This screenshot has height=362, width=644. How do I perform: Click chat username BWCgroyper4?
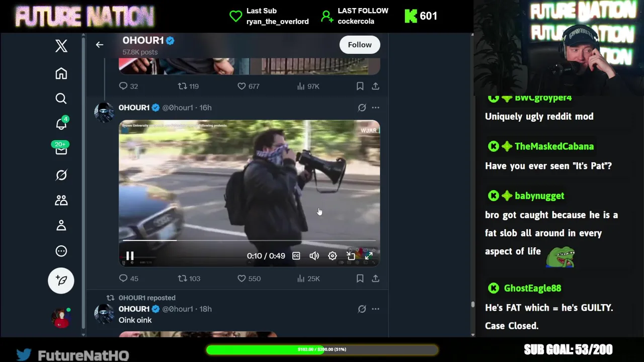click(x=543, y=98)
